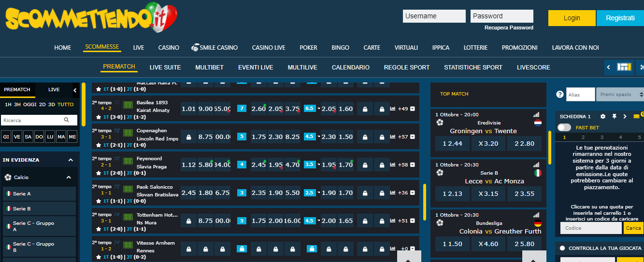Select the Controlla la tua giocata radio button
This screenshot has width=644, height=262.
[562, 248]
